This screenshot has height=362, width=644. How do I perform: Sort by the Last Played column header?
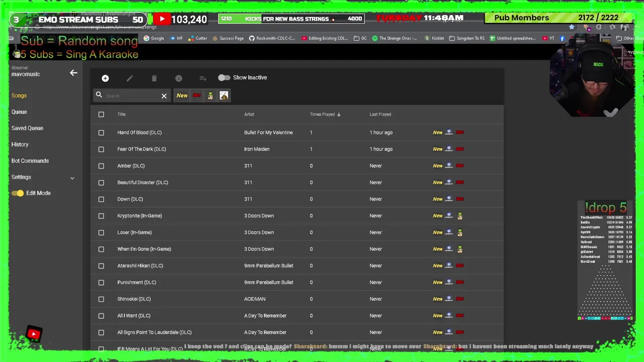(380, 114)
